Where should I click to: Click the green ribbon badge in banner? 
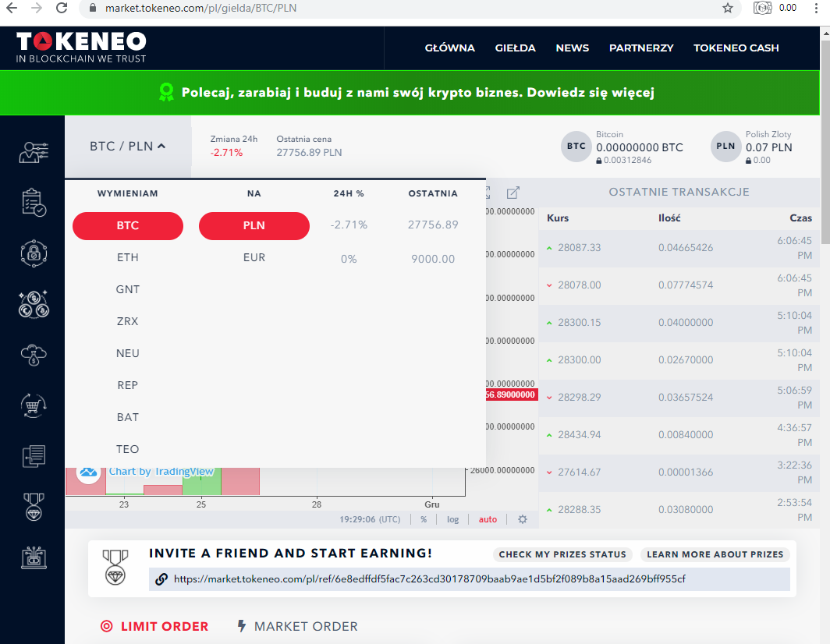click(x=166, y=92)
